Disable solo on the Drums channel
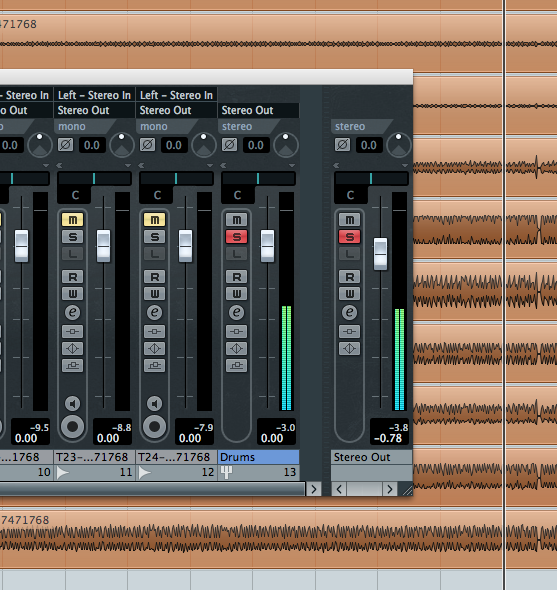The height and width of the screenshot is (590, 557). coord(237,237)
